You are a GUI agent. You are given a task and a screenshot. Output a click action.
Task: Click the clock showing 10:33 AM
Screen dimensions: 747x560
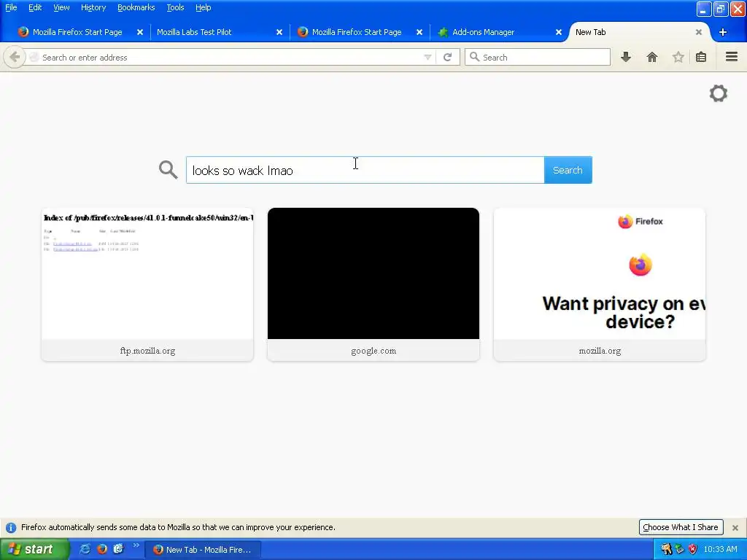pyautogui.click(x=720, y=549)
